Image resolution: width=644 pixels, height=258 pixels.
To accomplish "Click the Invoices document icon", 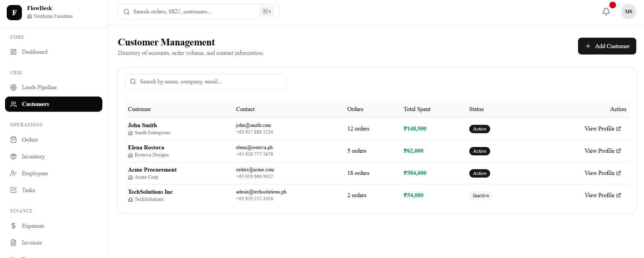I will click(x=13, y=243).
